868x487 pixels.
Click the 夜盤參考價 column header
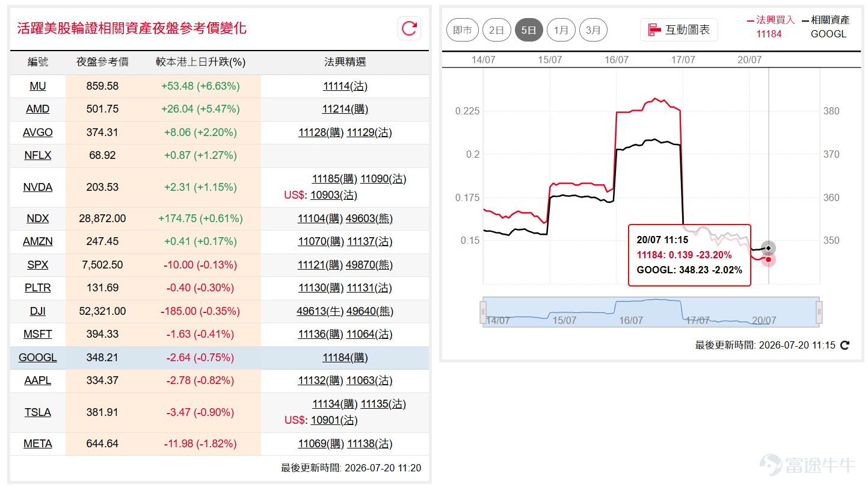[x=102, y=62]
